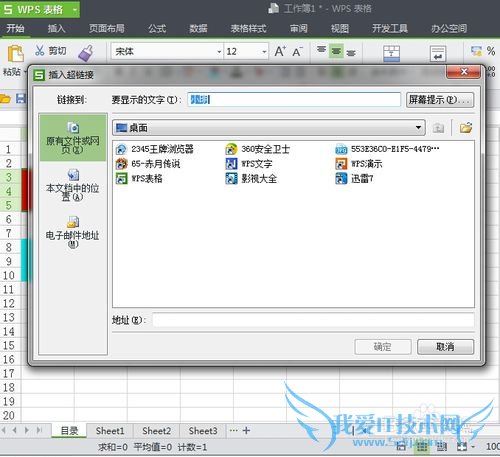The width and height of the screenshot is (500, 457).
Task: Click the middle align icon
Action: coord(336,51)
